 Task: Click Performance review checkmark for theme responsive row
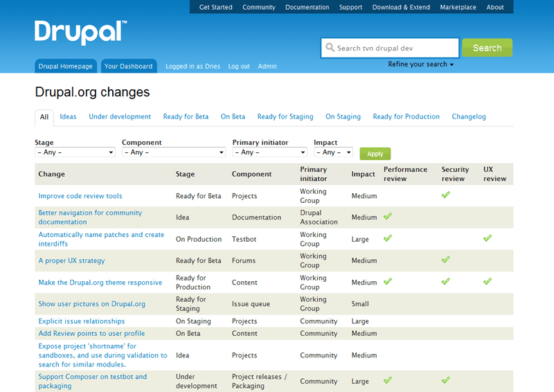(388, 281)
